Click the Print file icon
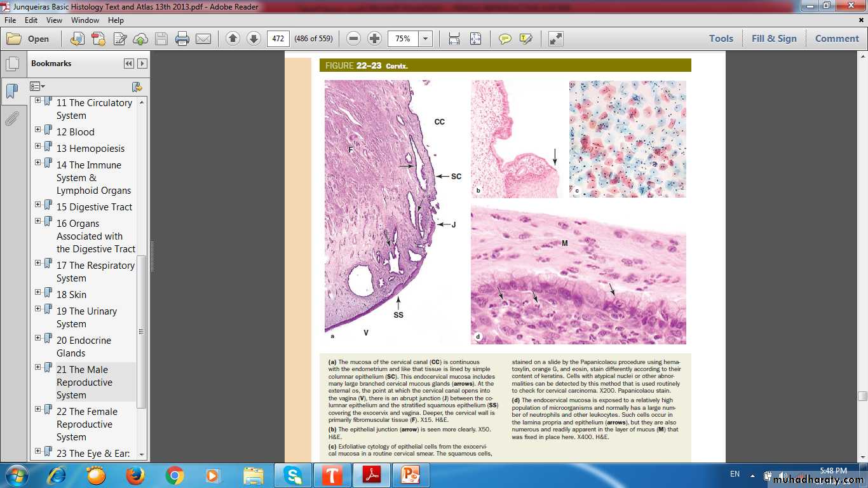Image resolution: width=868 pixels, height=488 pixels. (182, 39)
